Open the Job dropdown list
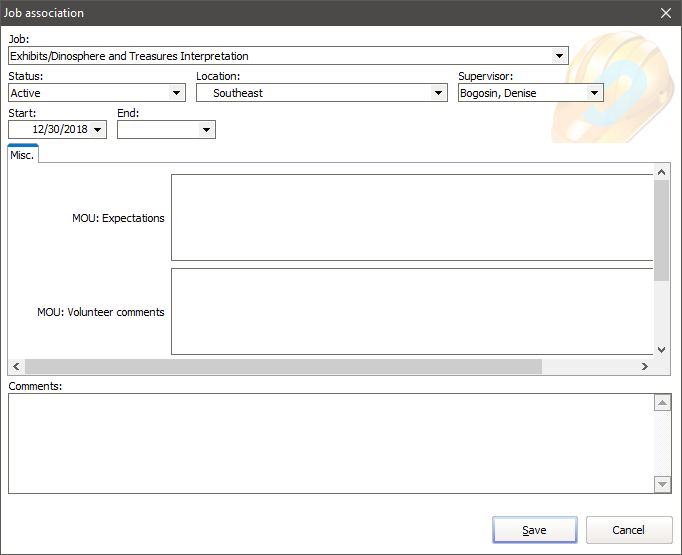The width and height of the screenshot is (682, 555). pos(560,56)
